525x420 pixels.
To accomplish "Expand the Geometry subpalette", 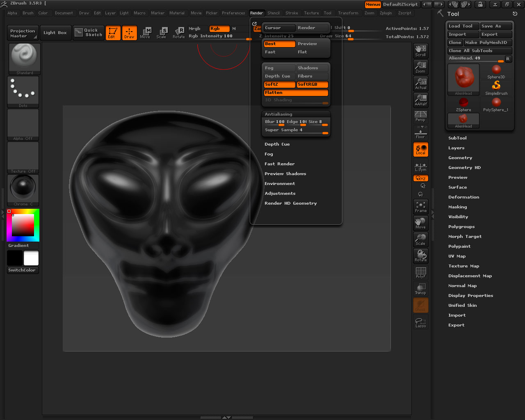I will pos(460,158).
